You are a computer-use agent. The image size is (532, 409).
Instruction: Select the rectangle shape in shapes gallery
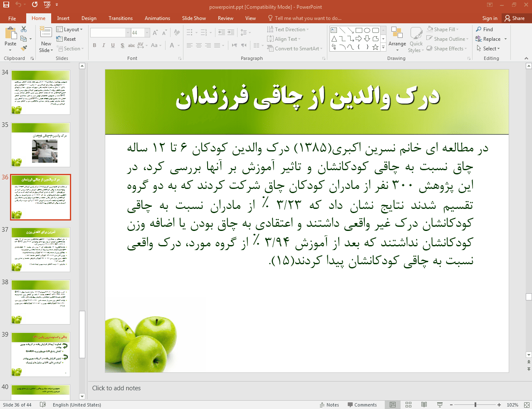click(359, 30)
